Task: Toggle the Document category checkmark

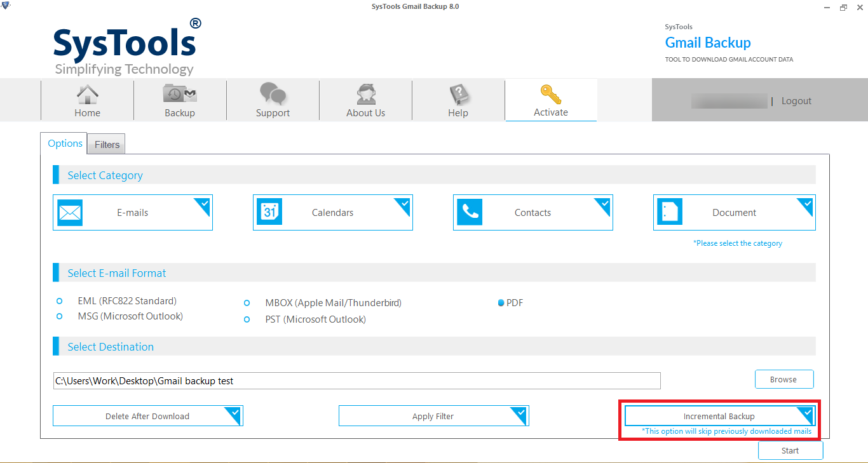Action: click(x=806, y=204)
